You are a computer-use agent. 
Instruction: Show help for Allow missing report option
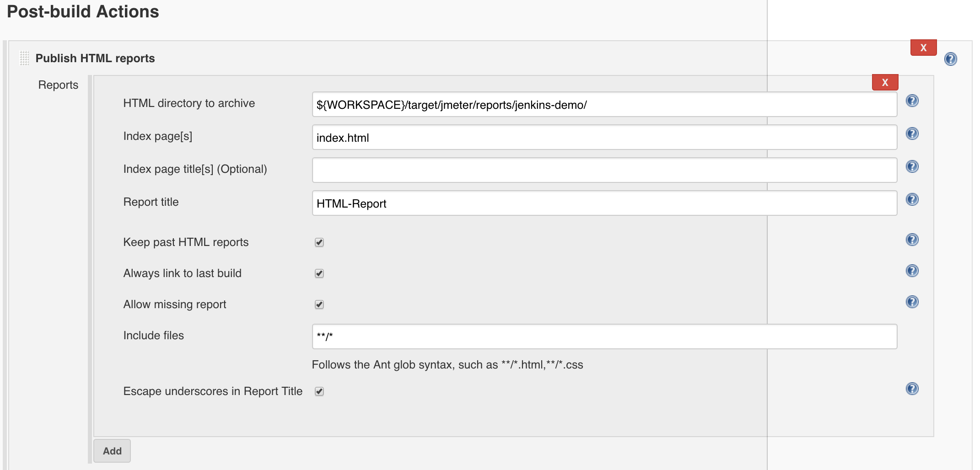click(912, 302)
